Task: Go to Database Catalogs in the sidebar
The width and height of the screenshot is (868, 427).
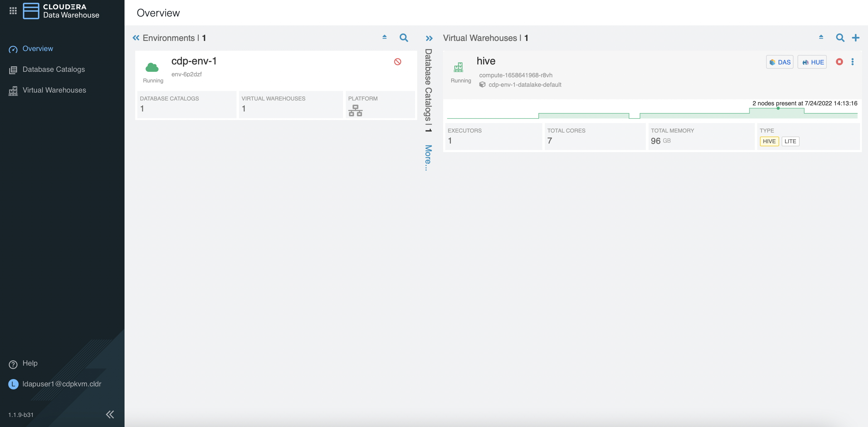Action: (x=53, y=69)
